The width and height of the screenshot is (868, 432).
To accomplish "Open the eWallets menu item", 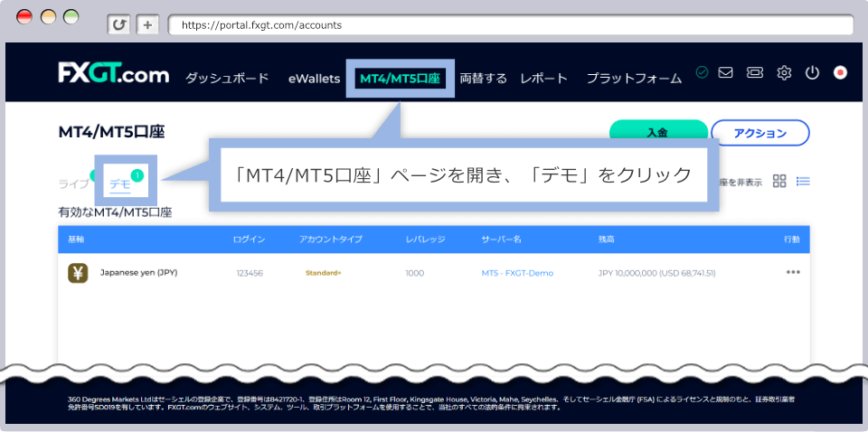I will (314, 79).
